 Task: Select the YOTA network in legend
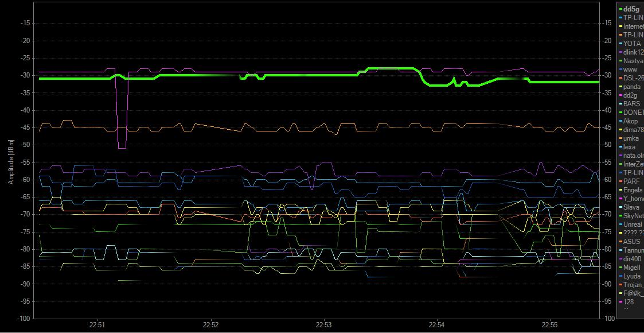coord(630,43)
